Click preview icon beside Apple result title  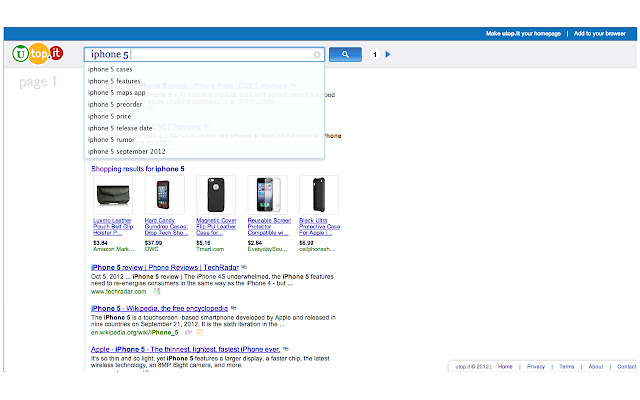pos(286,349)
